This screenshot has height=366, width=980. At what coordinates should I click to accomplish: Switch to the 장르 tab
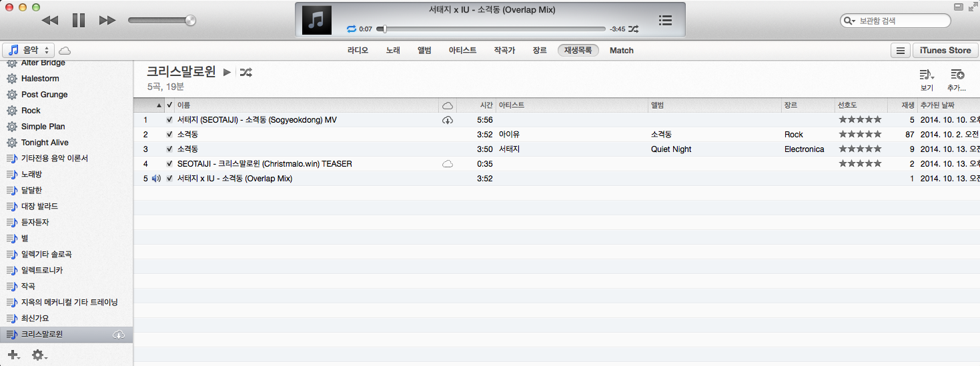click(540, 50)
